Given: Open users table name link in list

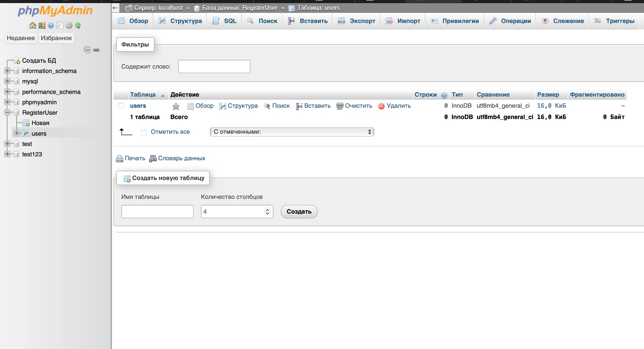Looking at the screenshot, I should tap(138, 106).
